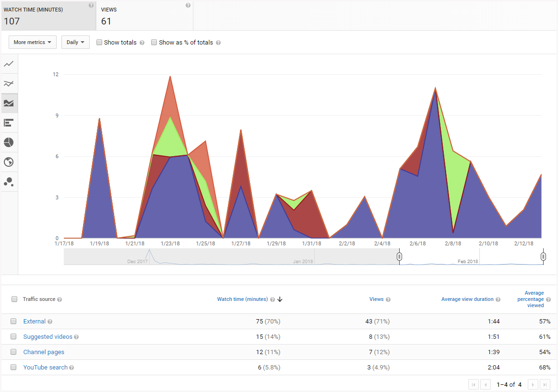Show the interactive map globe icon
Image resolution: width=558 pixels, height=392 pixels.
point(9,162)
